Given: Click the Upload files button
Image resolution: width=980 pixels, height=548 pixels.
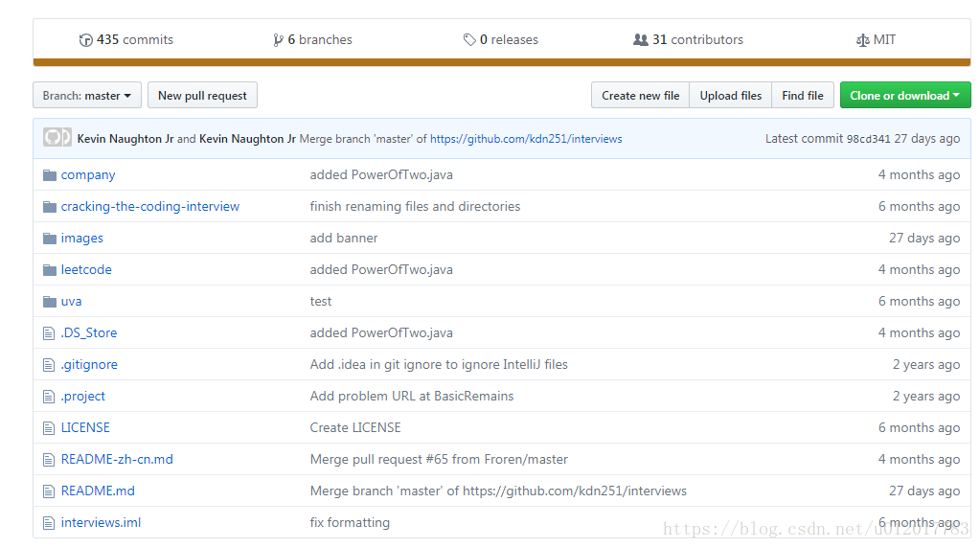Looking at the screenshot, I should [731, 95].
